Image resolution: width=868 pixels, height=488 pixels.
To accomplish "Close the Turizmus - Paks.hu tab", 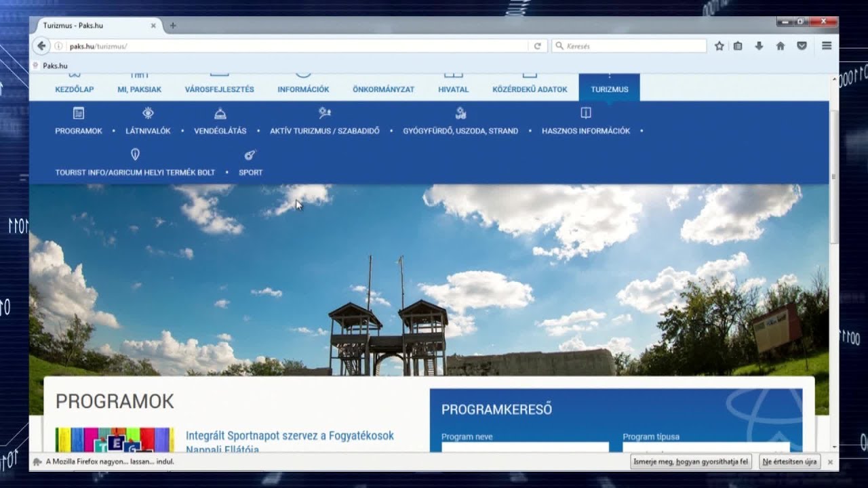I will tap(153, 26).
